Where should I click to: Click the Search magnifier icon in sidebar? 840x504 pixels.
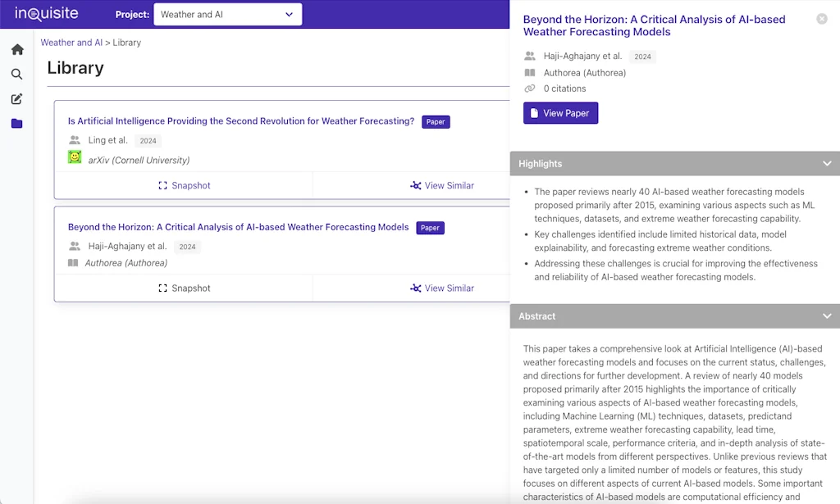pyautogui.click(x=17, y=75)
